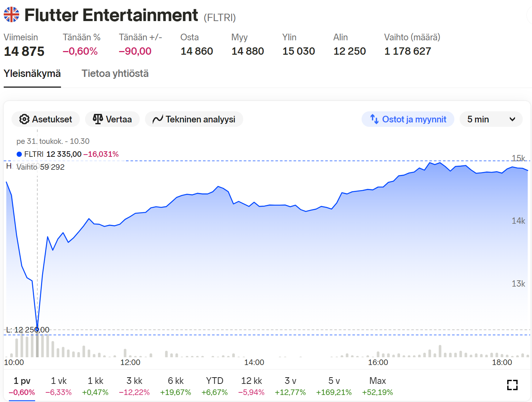
Task: Select the 3 kk time range
Action: 134,386
